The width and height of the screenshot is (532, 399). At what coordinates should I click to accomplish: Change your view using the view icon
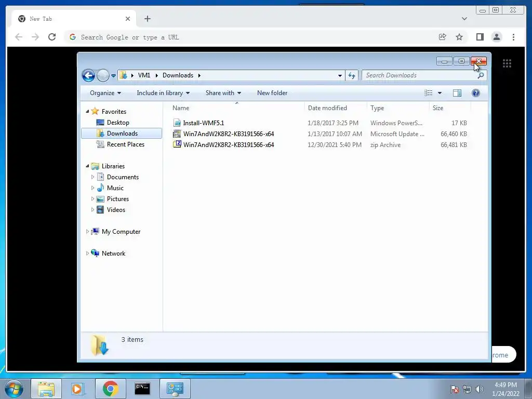[x=429, y=93]
